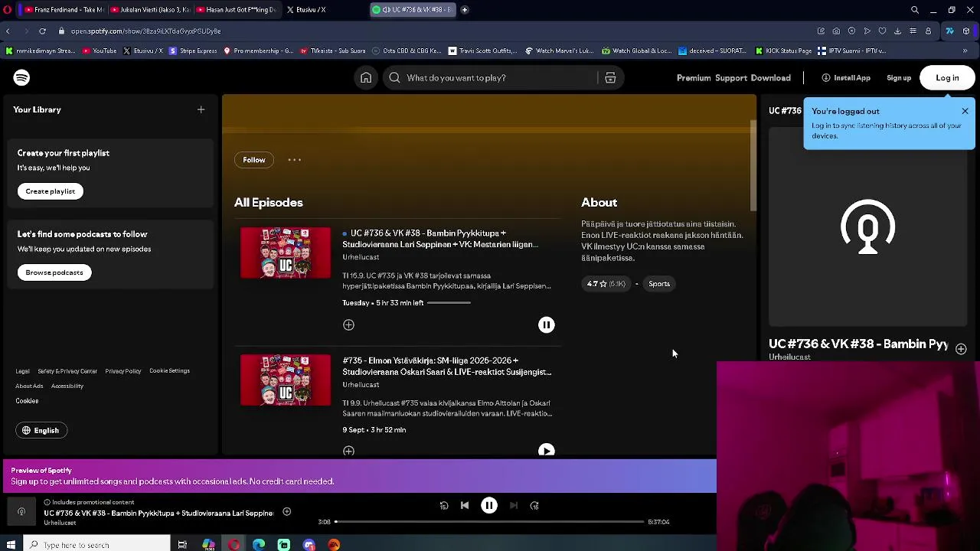The image size is (980, 551).
Task: Open About Ads footer link
Action: click(29, 386)
